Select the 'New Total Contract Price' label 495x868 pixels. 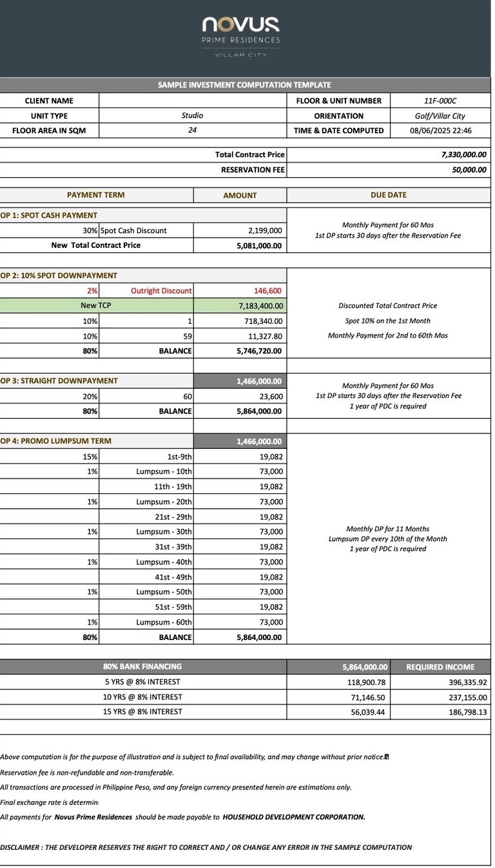tap(96, 245)
